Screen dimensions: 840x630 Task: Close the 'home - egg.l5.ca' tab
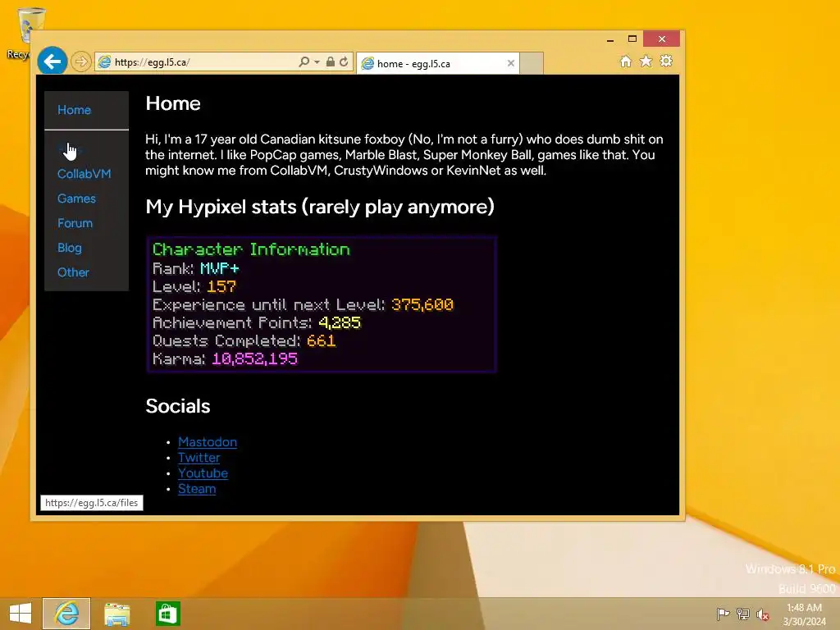pyautogui.click(x=511, y=63)
